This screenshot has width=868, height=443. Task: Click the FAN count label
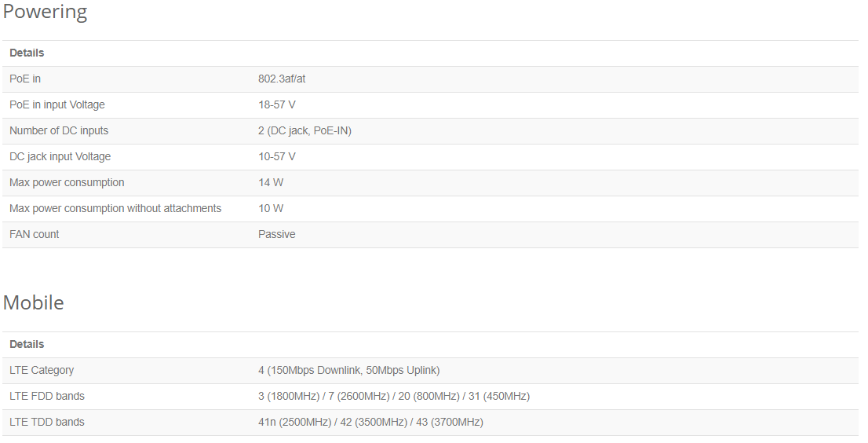[35, 234]
